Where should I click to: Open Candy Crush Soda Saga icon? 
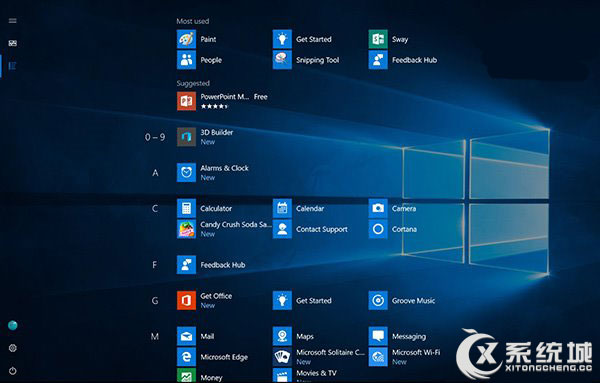point(186,229)
